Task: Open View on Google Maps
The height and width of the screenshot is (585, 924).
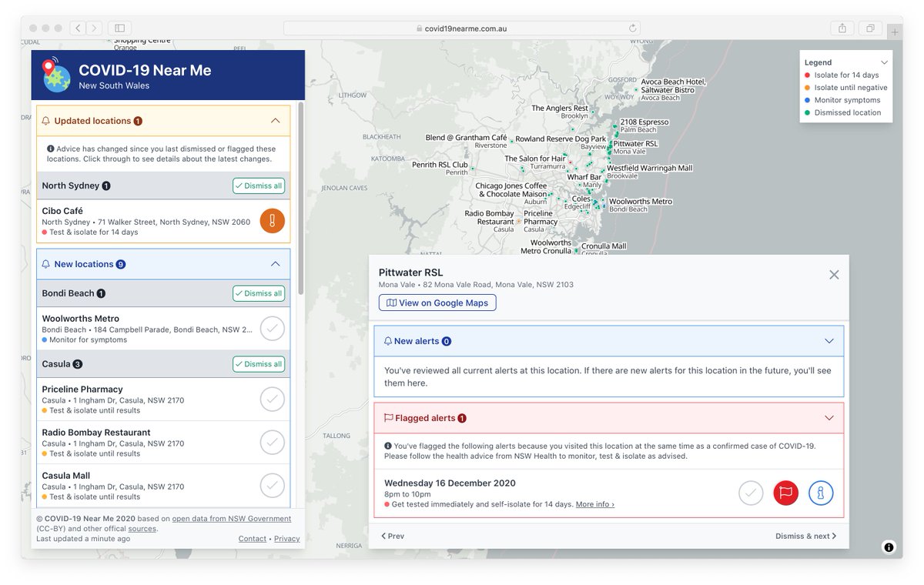Action: [x=437, y=303]
